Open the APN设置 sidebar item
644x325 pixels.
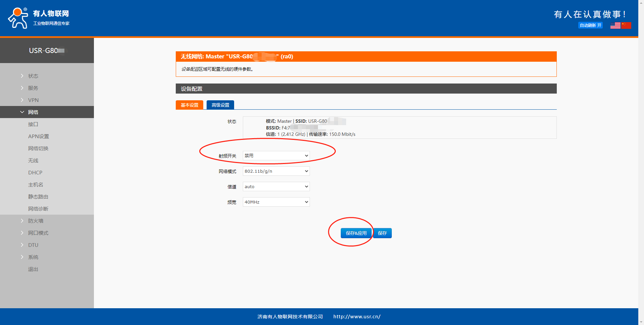coord(39,136)
